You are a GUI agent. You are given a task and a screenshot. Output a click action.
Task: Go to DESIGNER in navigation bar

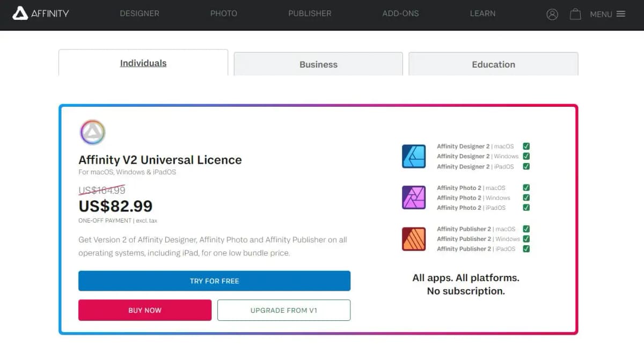(x=140, y=13)
